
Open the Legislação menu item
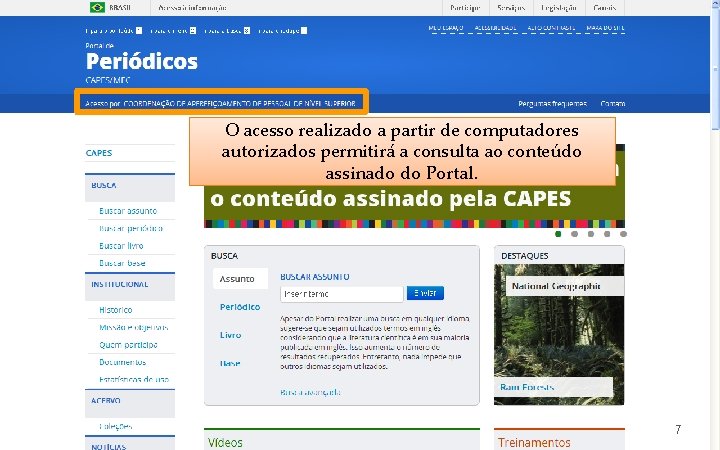point(558,8)
